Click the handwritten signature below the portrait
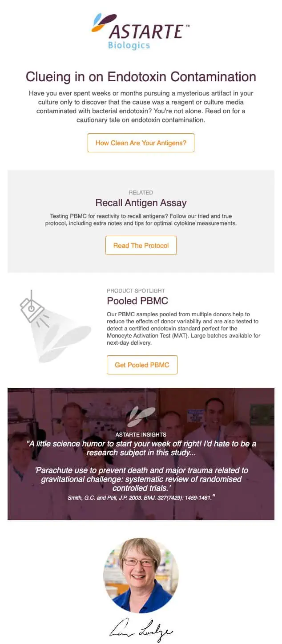 141,630
